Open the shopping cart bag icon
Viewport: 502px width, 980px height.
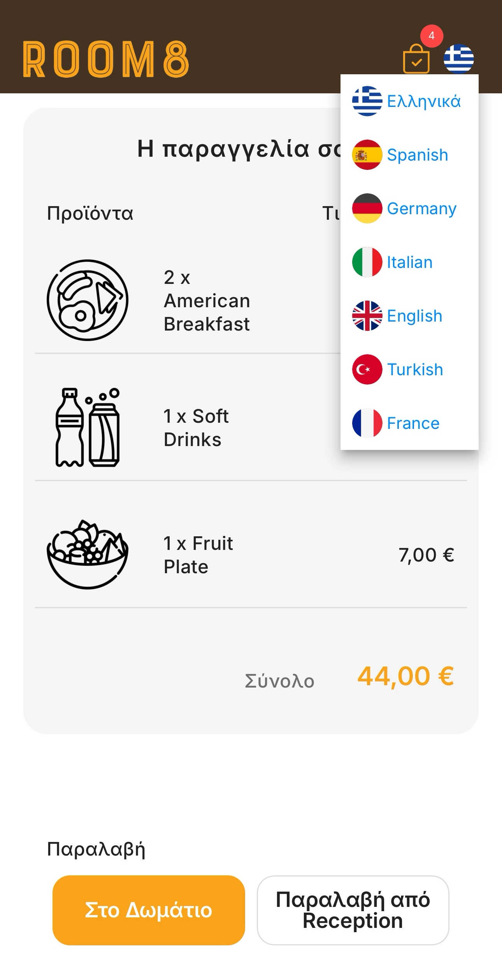click(x=416, y=59)
